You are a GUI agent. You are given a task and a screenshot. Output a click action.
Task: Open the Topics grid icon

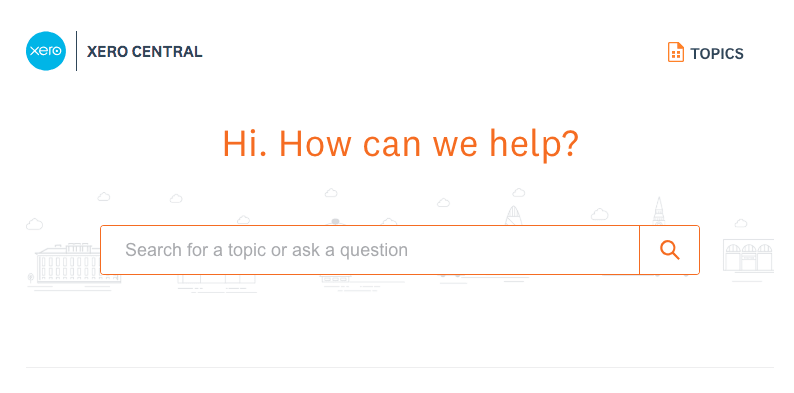(x=676, y=52)
